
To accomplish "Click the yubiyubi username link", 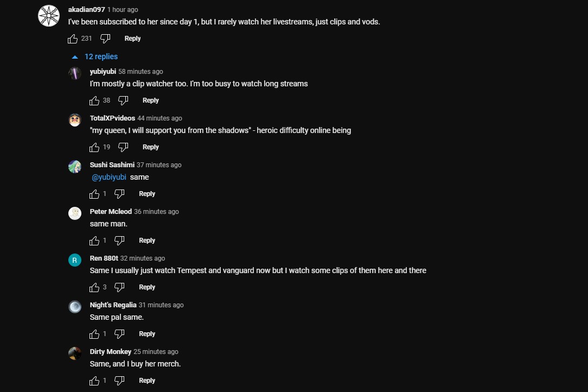I will point(103,71).
